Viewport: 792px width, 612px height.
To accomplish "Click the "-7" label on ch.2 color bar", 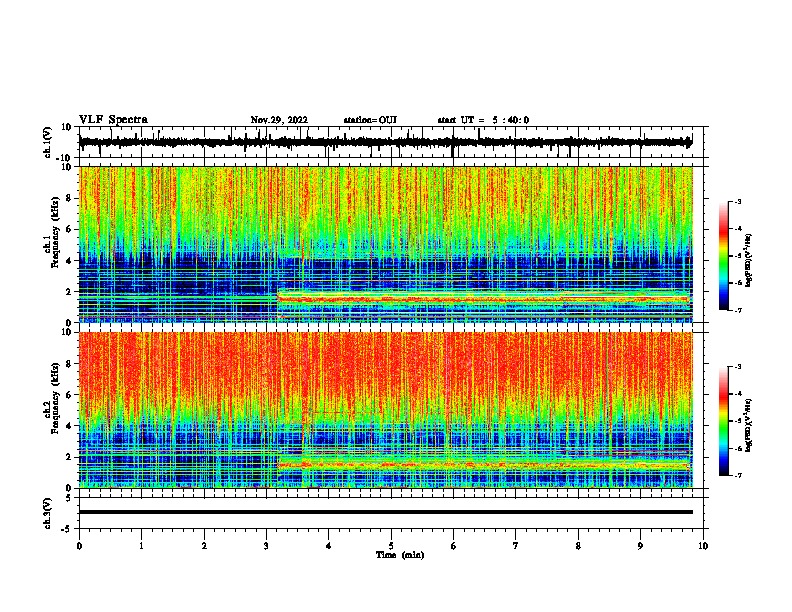I will 738,475.
